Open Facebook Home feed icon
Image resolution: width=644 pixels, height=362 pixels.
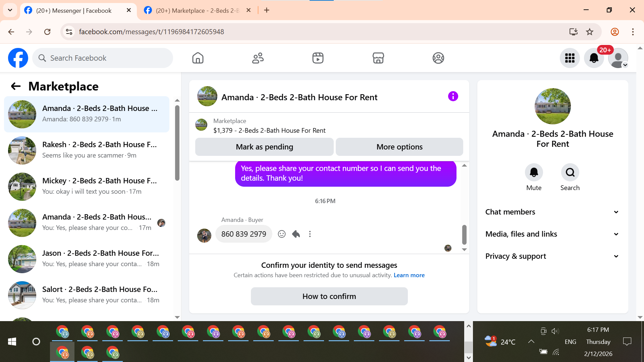click(x=198, y=58)
